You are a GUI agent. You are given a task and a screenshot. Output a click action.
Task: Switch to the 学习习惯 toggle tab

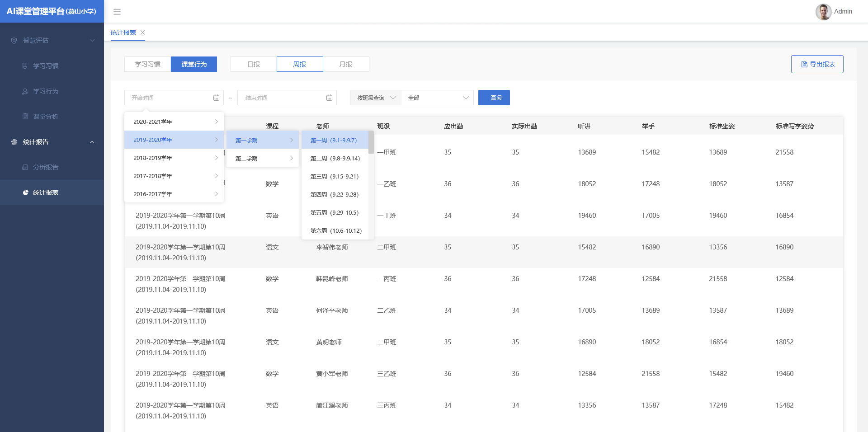[148, 64]
